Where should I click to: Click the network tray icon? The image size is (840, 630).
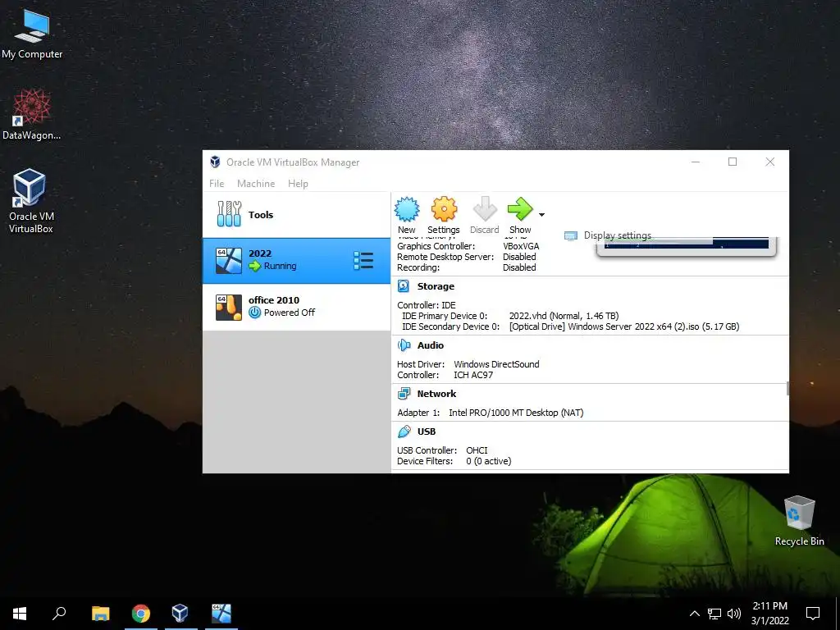point(714,614)
